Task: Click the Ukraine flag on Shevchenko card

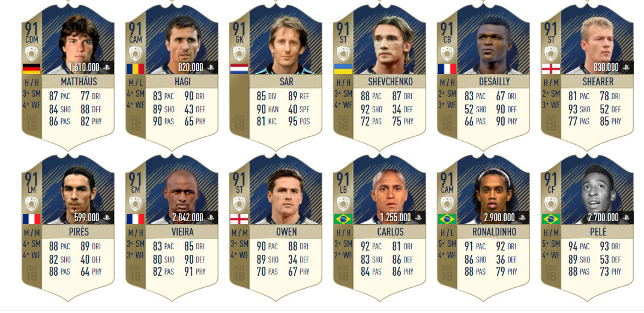Action: tap(343, 68)
